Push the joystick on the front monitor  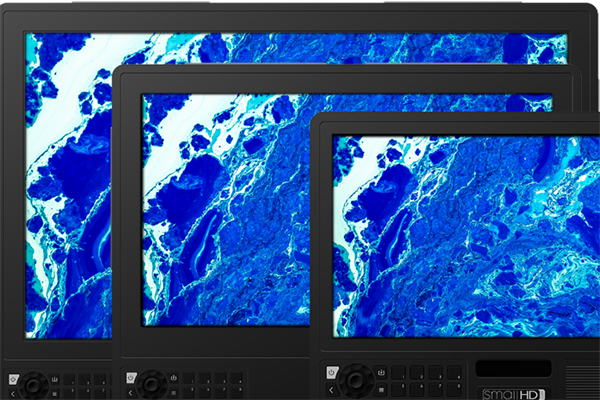pos(356,381)
